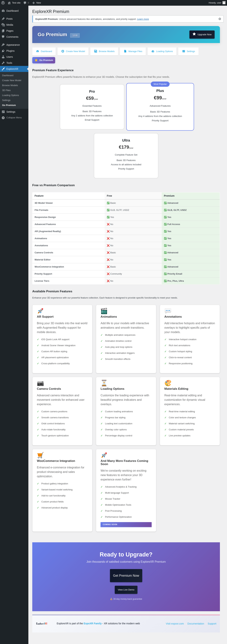This screenshot has width=227, height=644.
Task: Open the Documentation footer link
Action: point(195,623)
